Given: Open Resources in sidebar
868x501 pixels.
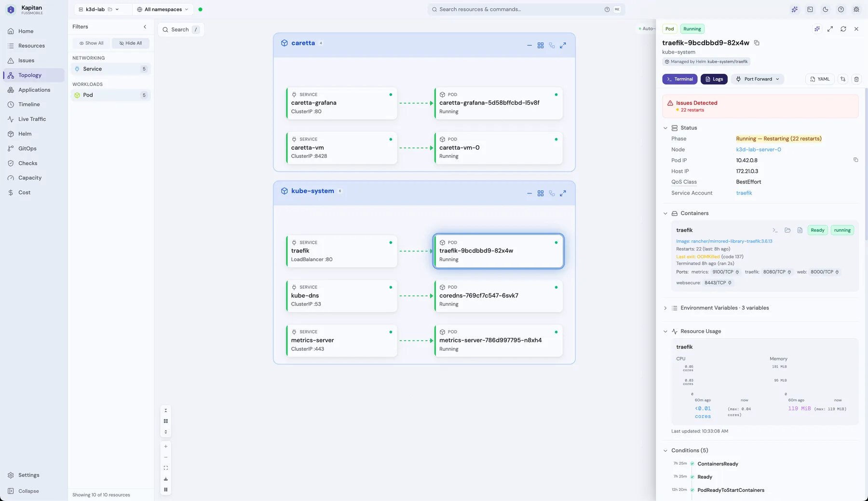Looking at the screenshot, I should point(33,46).
